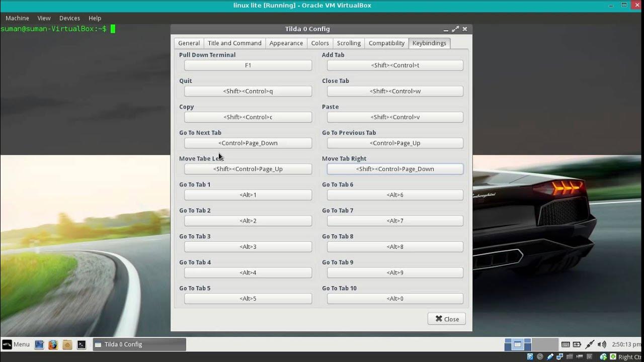Open the VirtualBox Help menu
This screenshot has width=644, height=362.
pos(95,18)
